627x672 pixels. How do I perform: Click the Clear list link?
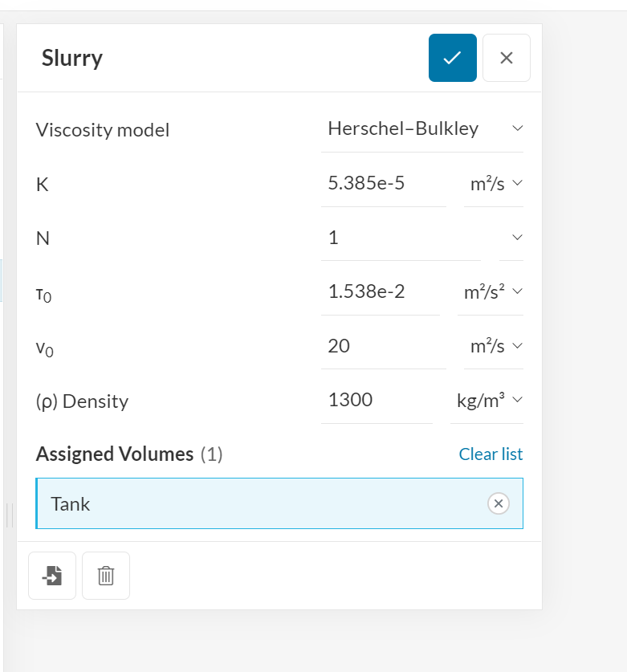point(491,454)
